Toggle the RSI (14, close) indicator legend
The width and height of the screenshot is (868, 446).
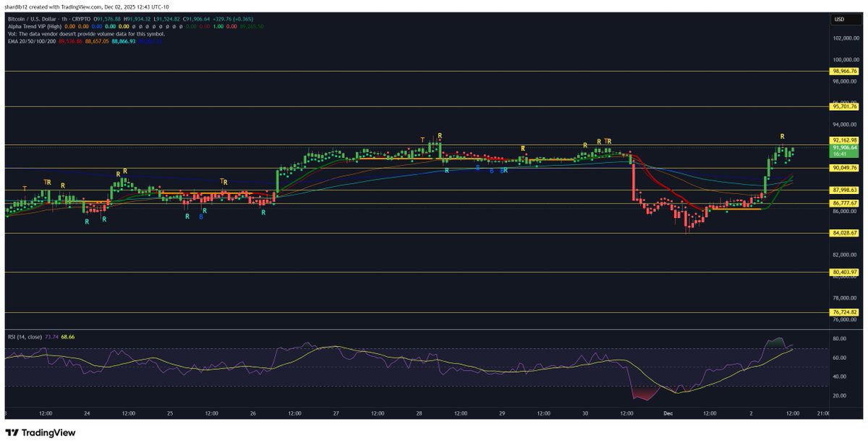[25, 337]
